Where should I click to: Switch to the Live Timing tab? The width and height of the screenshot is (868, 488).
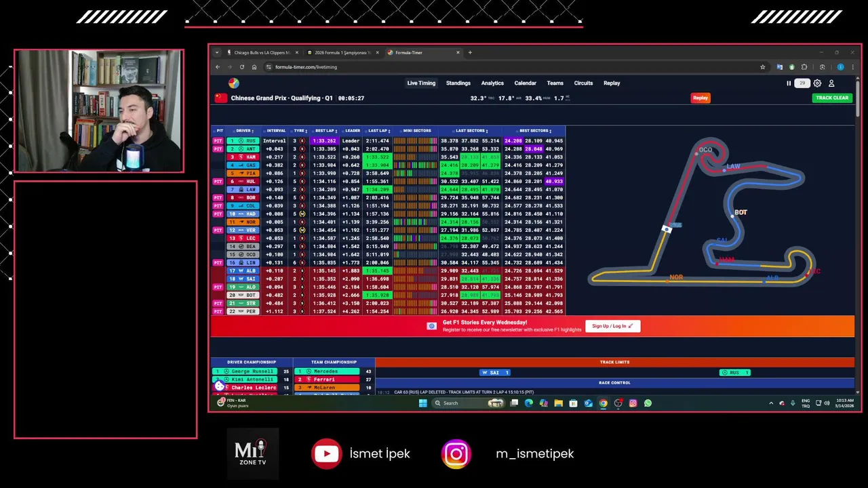coord(421,83)
